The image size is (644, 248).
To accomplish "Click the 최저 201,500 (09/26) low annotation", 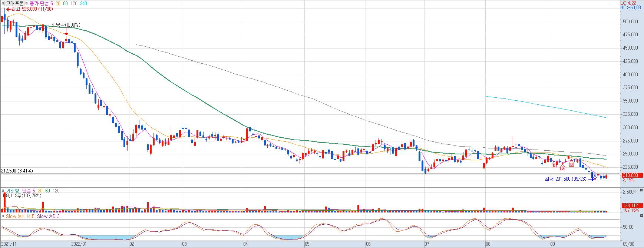I will (x=565, y=179).
